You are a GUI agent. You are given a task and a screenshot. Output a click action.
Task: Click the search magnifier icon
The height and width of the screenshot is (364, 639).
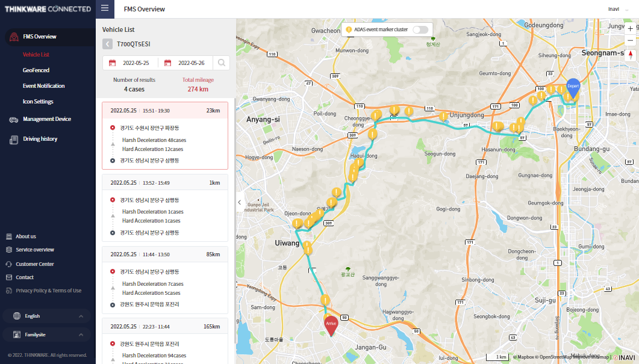pyautogui.click(x=221, y=63)
